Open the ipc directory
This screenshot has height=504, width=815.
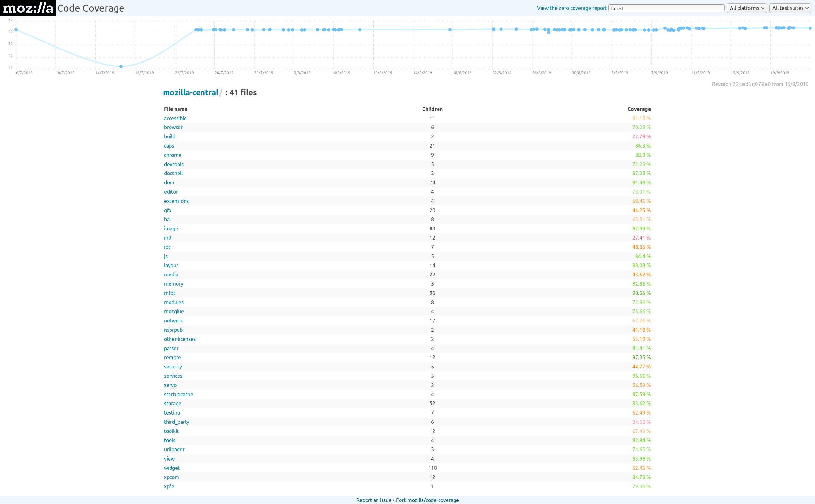point(167,247)
